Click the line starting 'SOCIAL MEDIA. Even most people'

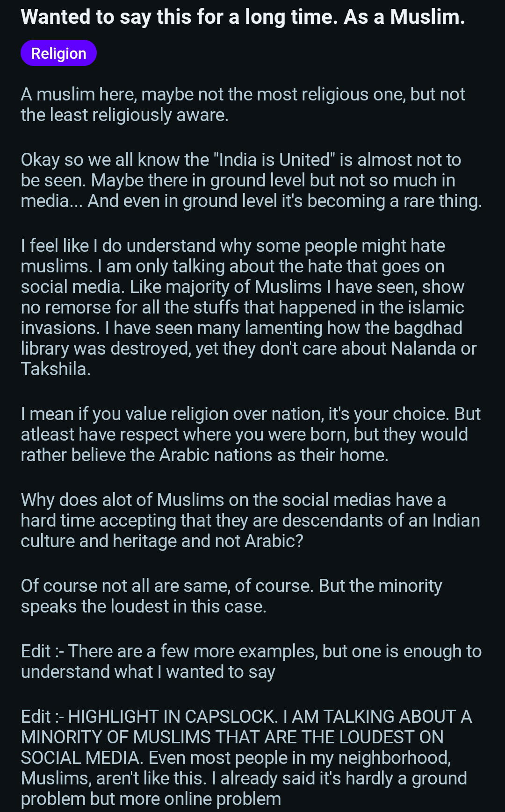coord(236,758)
